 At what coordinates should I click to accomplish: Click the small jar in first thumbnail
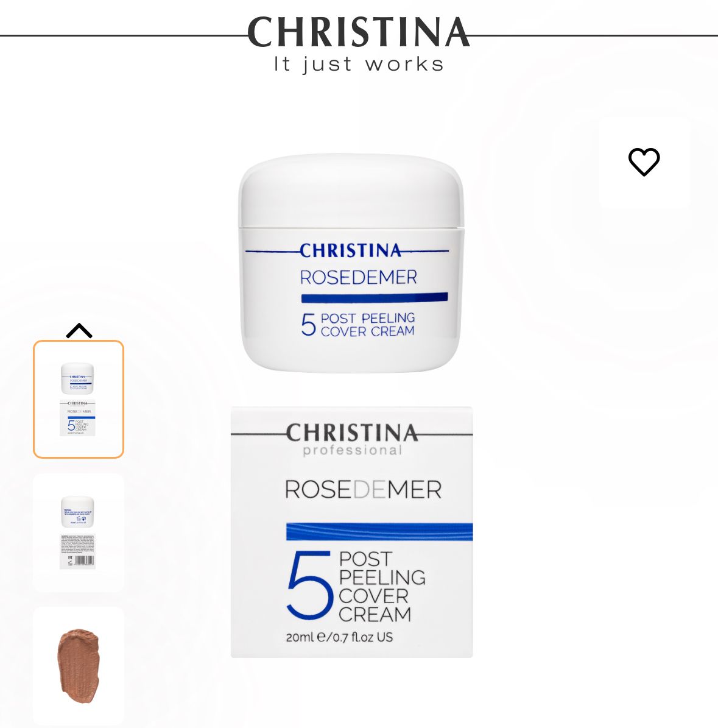point(77,379)
